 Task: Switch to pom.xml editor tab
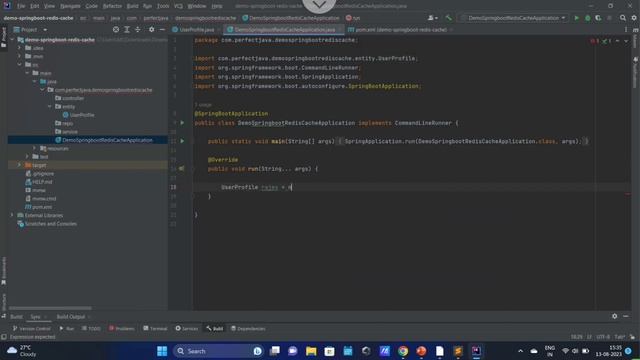tap(401, 30)
